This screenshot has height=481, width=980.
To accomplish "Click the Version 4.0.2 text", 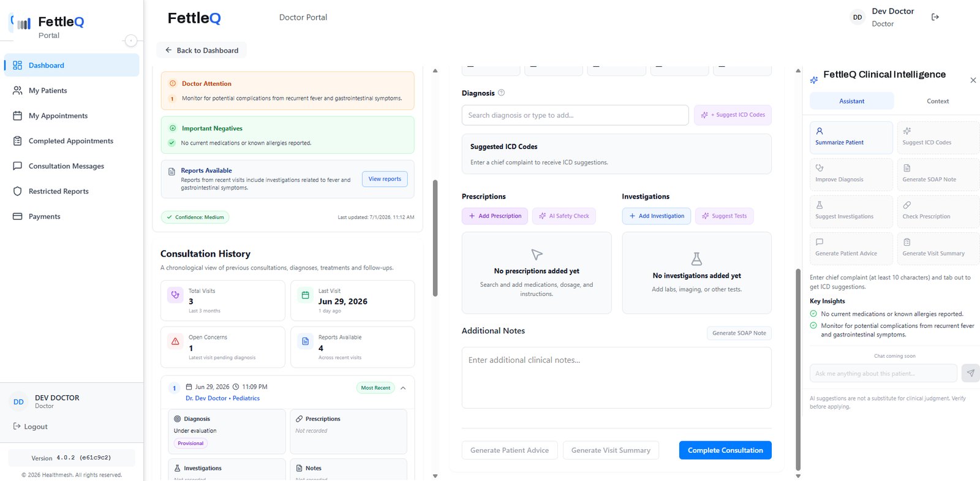I will pos(71,458).
